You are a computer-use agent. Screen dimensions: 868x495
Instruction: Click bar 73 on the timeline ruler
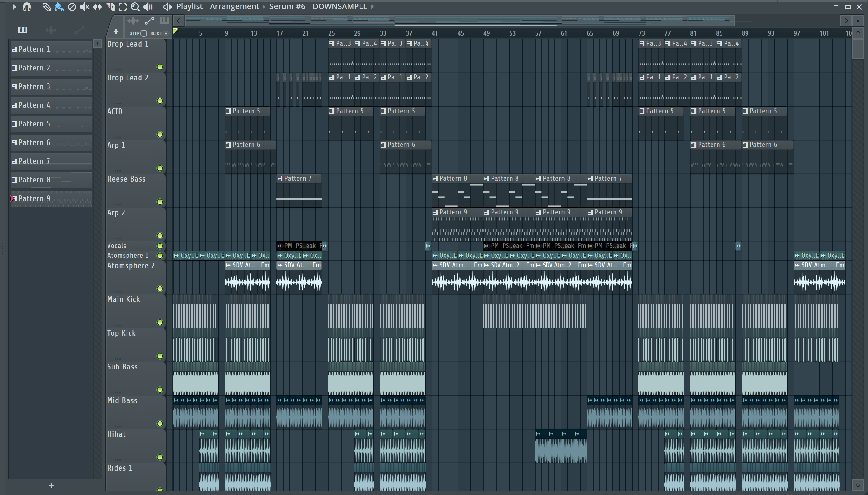coord(641,33)
